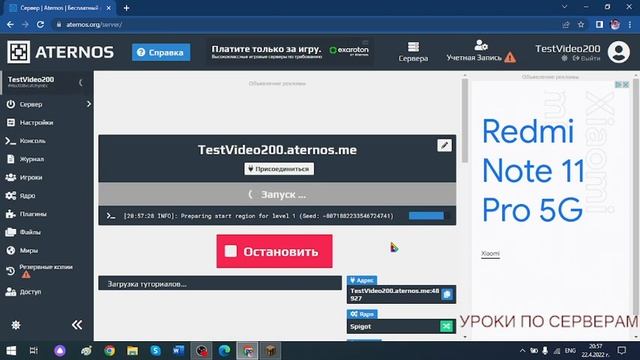640x360 pixels.
Task: Open Xiaomi link in advertisement
Action: 490,253
